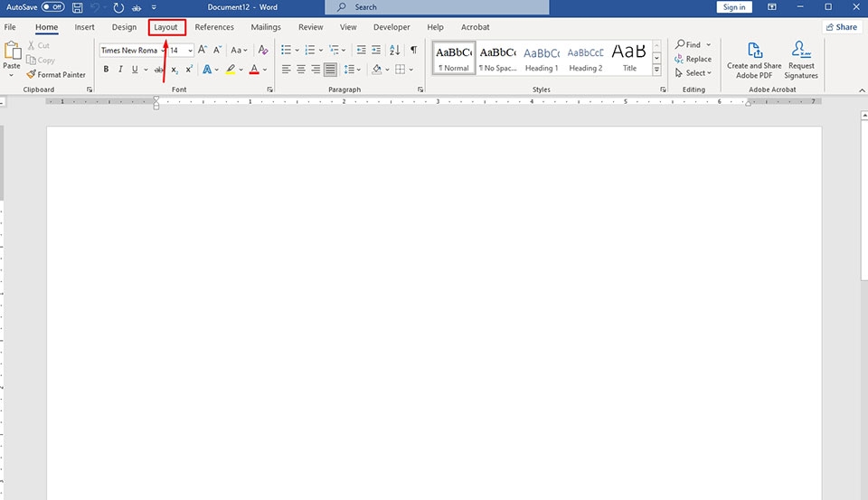Viewport: 868px width, 500px height.
Task: Click Justify alignment icon
Action: click(331, 70)
